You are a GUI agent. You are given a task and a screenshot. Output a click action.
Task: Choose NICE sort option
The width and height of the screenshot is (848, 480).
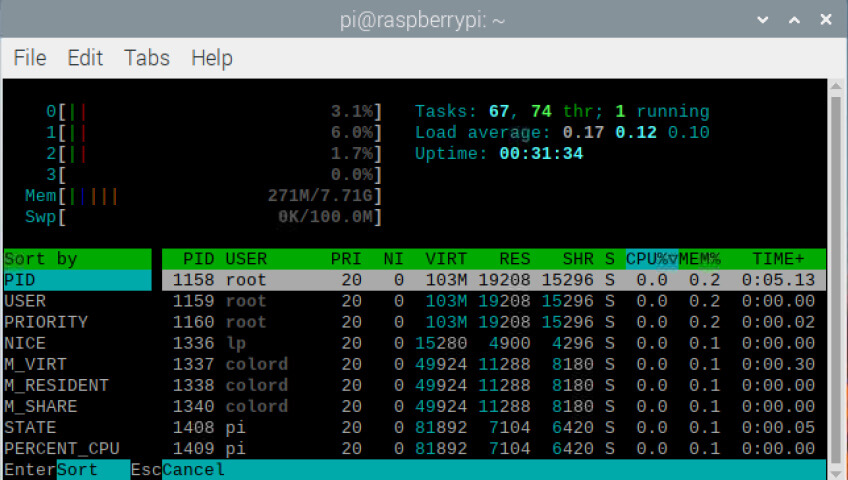(77, 343)
